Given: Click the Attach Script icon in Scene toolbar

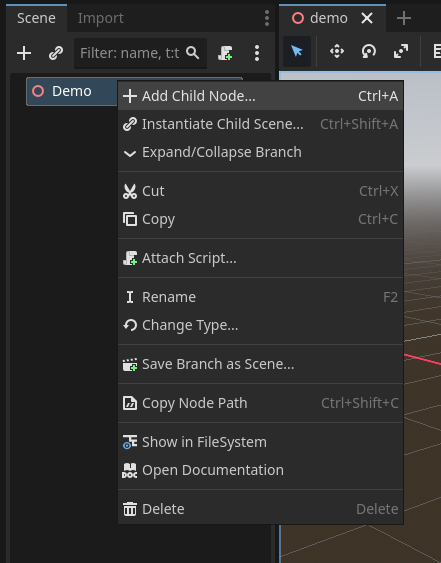Looking at the screenshot, I should click(x=225, y=53).
